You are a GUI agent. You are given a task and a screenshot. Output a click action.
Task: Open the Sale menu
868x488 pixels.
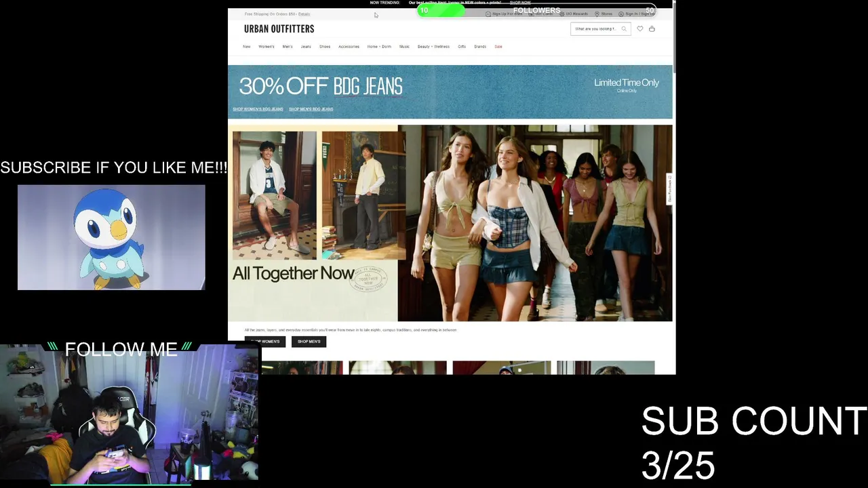498,47
